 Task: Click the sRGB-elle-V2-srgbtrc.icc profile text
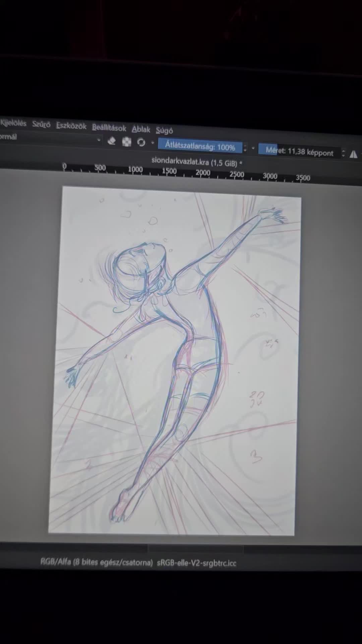196,563
